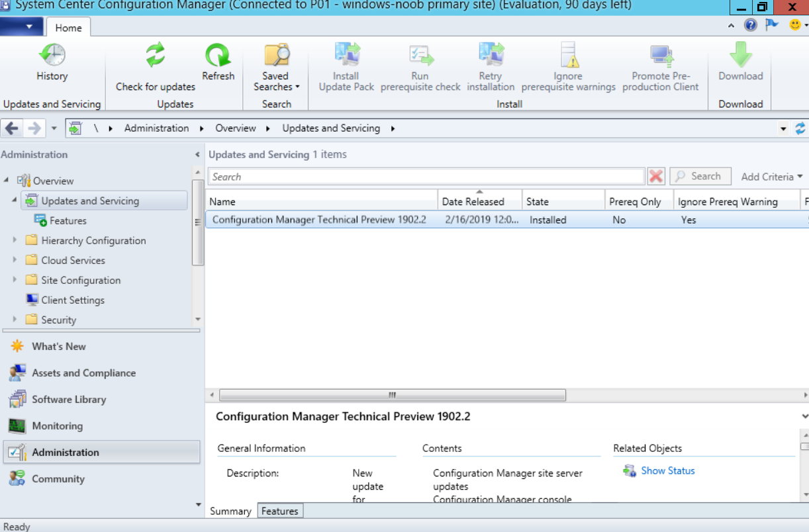Select Configuration Manager Technical Preview 1902.2 row

pyautogui.click(x=506, y=220)
